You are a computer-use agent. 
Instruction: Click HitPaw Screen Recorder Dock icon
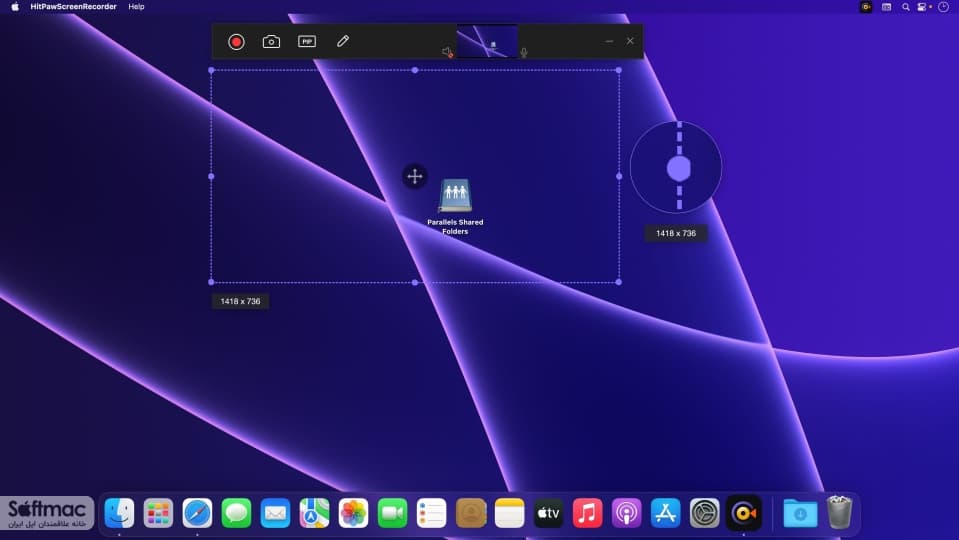point(744,512)
